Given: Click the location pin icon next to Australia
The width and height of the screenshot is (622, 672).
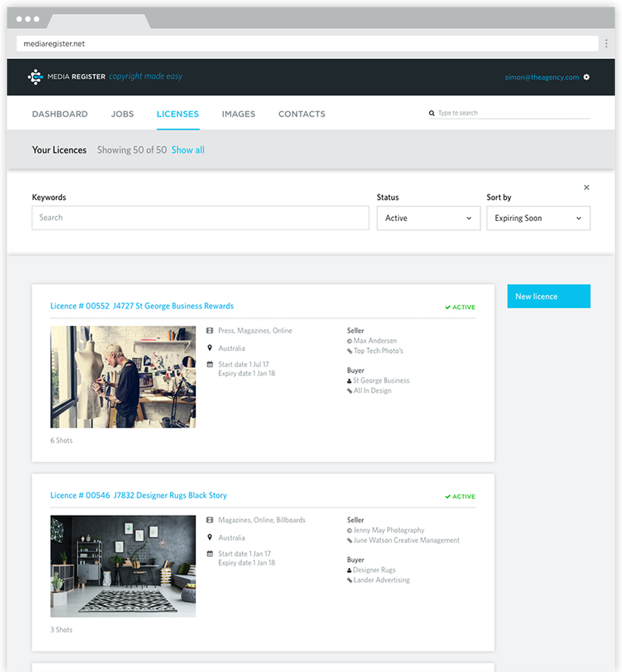Looking at the screenshot, I should (x=211, y=348).
